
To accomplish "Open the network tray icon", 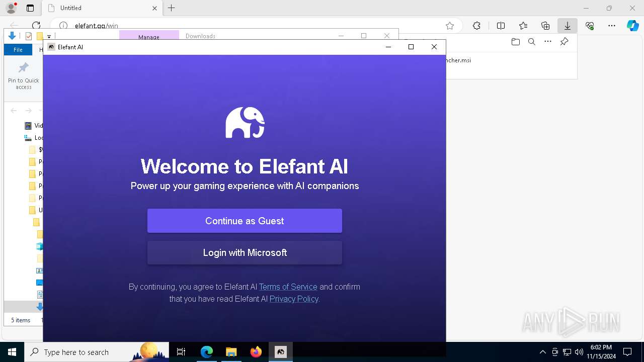I will pyautogui.click(x=567, y=352).
